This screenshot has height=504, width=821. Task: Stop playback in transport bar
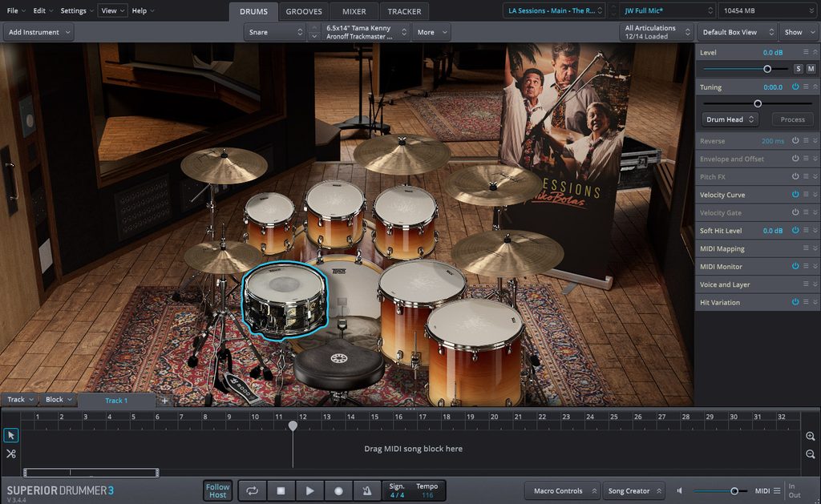(x=281, y=490)
